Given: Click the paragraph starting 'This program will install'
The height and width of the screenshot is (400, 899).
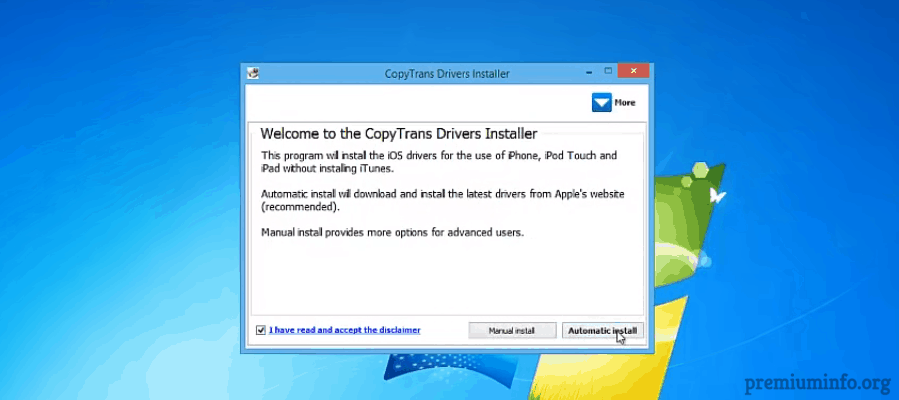Looking at the screenshot, I should (439, 162).
